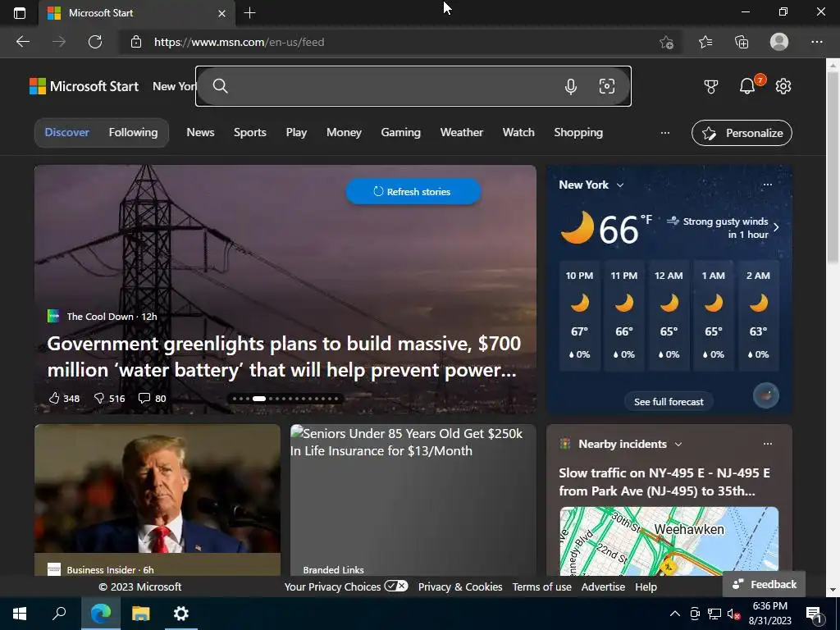Screen dimensions: 840x630
Task: Open Nearby incidents card options menu
Action: (x=767, y=444)
